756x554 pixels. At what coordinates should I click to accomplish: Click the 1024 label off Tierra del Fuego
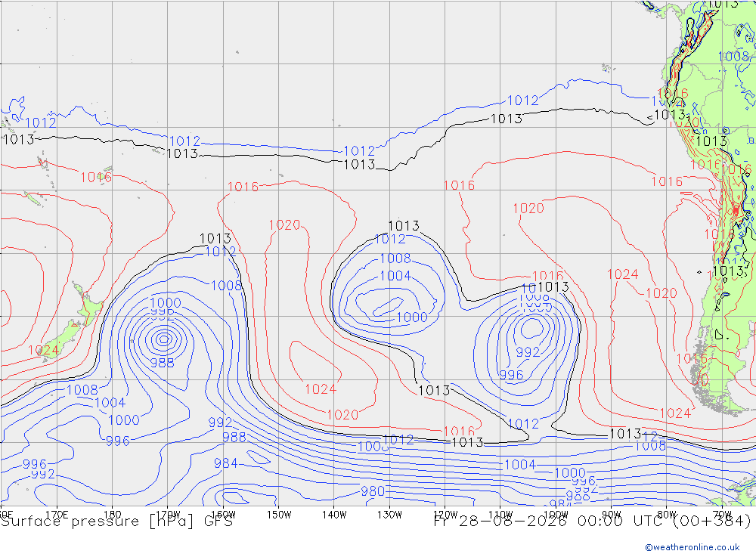click(675, 413)
